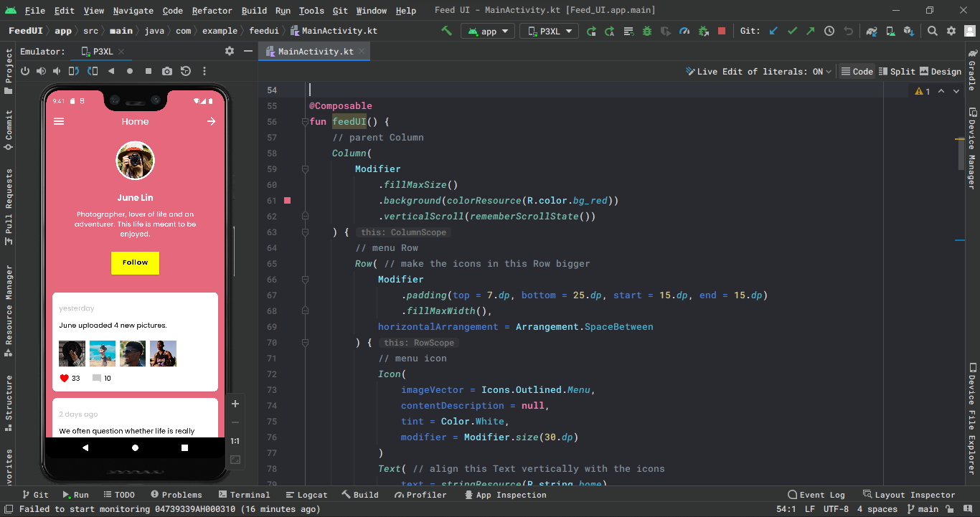This screenshot has width=980, height=517.
Task: Collapse the code fold at line 59
Action: coord(306,169)
